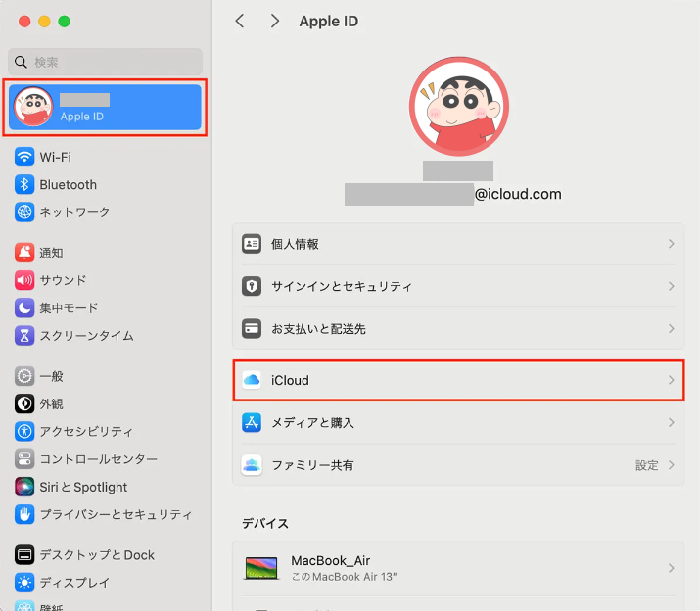Click the MacBook_Air device thumbnail
700x611 pixels.
coord(261,568)
